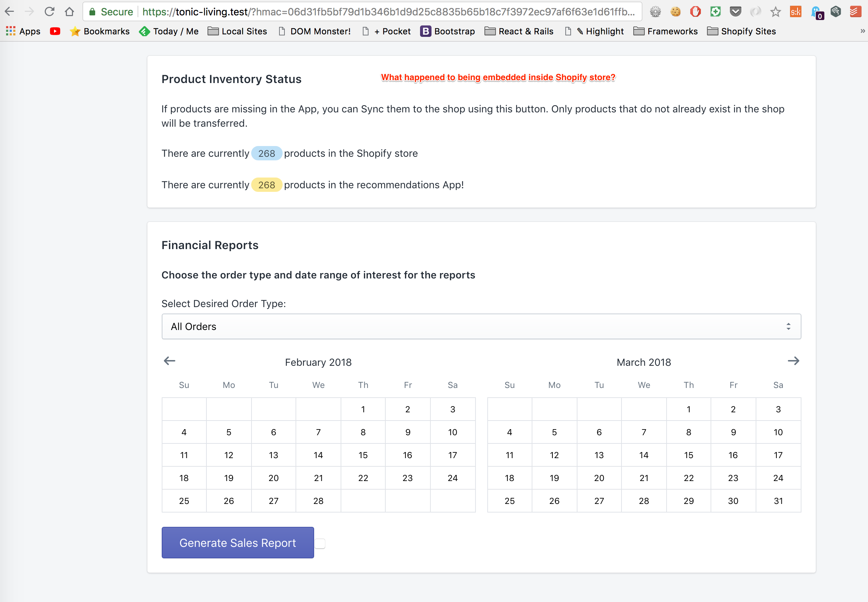Open the Pocket save extension icon

(x=735, y=11)
